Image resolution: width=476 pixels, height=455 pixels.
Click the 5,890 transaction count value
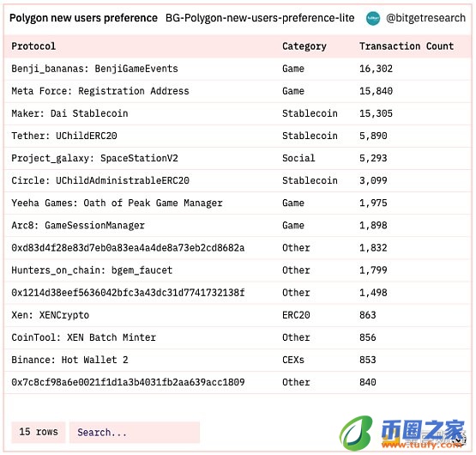pos(373,136)
